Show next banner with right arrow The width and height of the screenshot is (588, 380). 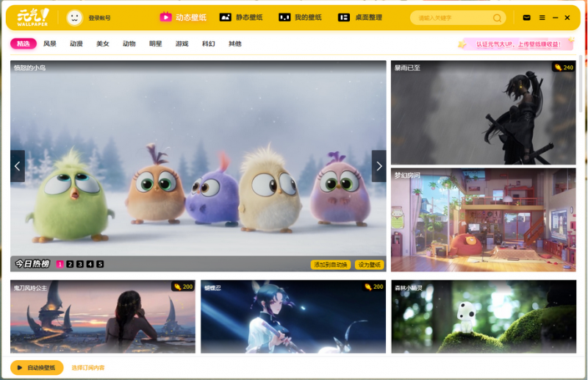pos(379,166)
